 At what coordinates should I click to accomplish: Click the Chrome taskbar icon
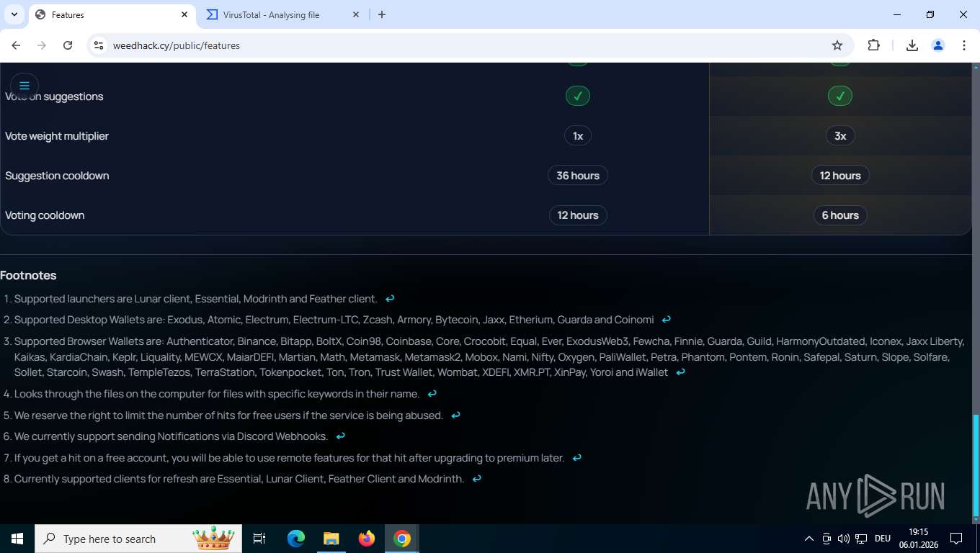pos(402,539)
